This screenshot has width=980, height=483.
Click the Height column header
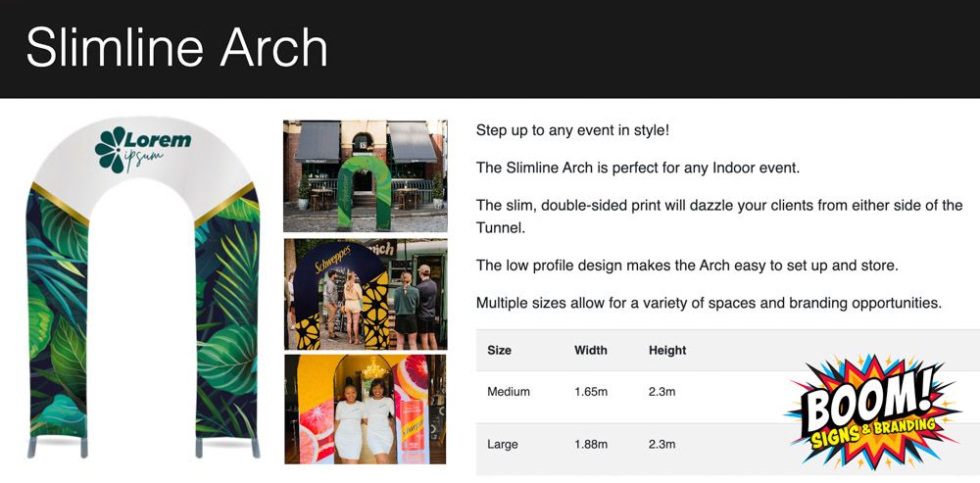click(x=667, y=350)
